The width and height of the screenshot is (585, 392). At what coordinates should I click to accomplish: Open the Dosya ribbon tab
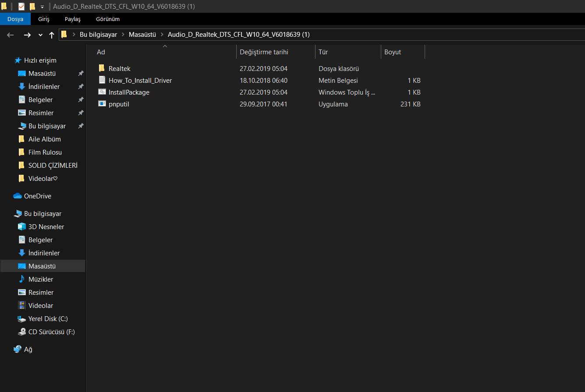coord(15,19)
